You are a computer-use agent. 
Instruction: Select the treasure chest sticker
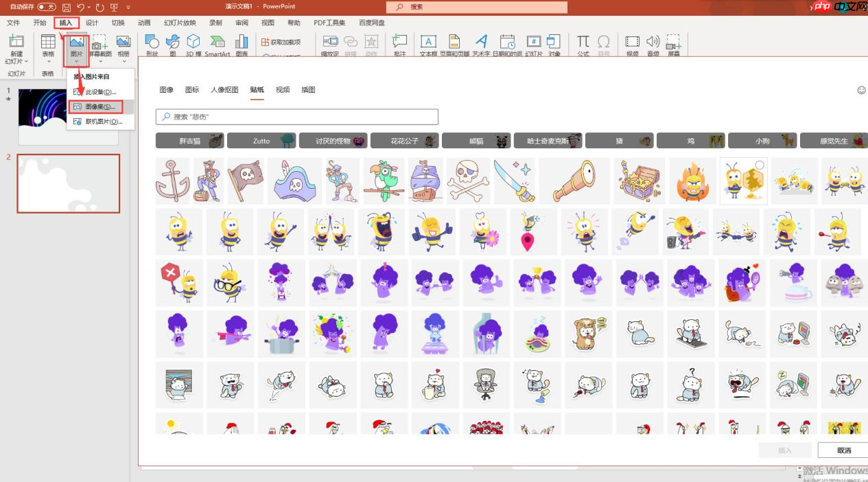(640, 181)
